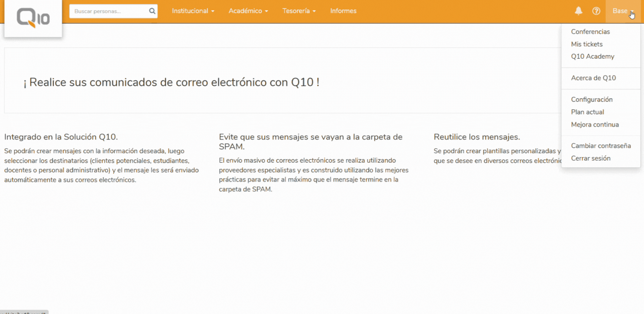
Task: Open the notifications bell icon
Action: (x=578, y=11)
